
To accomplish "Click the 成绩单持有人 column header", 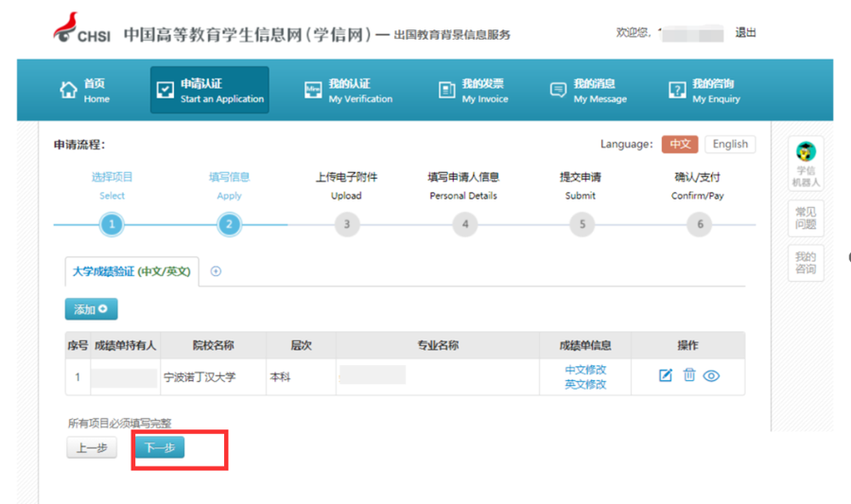I will pos(125,345).
